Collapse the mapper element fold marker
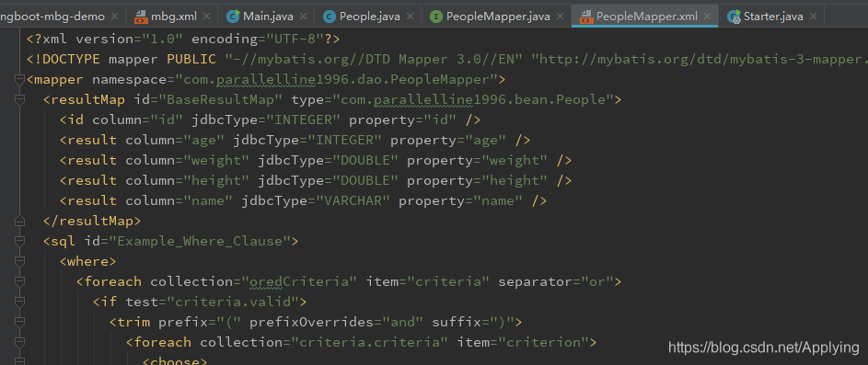The height and width of the screenshot is (365, 868). [x=20, y=80]
